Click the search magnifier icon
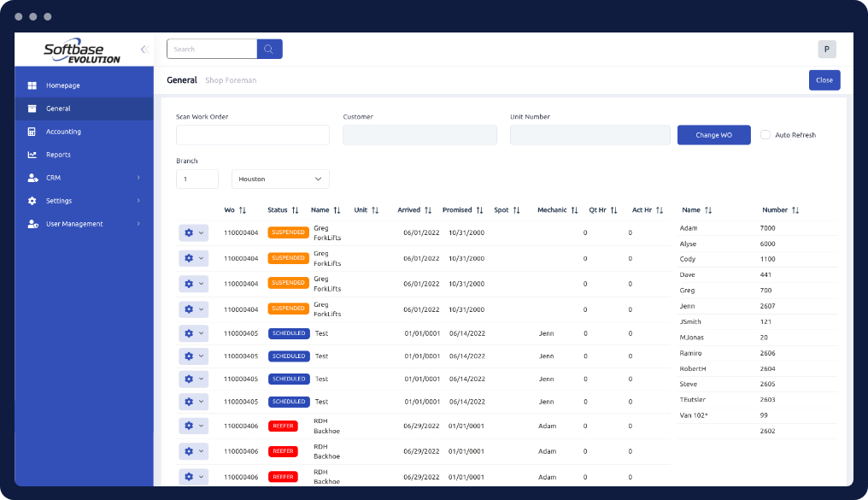 (x=269, y=49)
